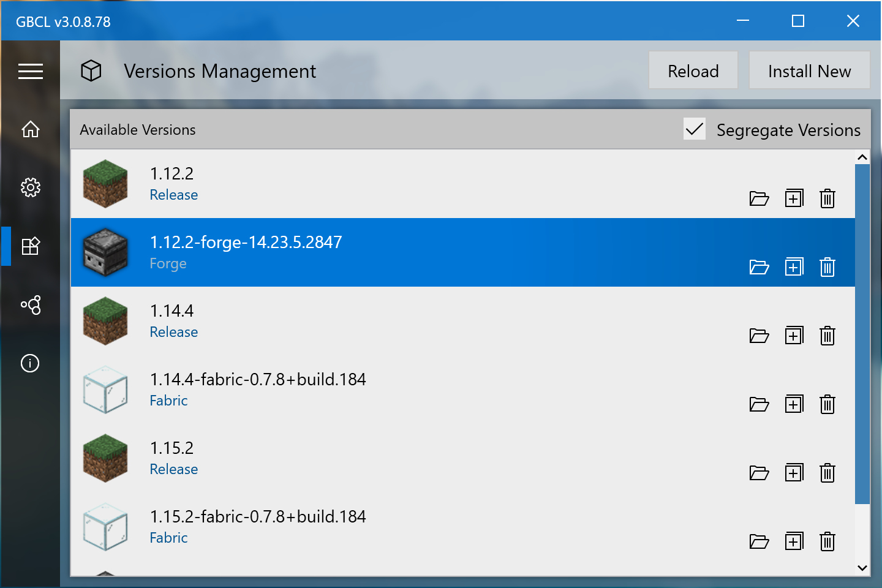Screen dimensions: 882x588
Task: Delete version 1.14.4 with trash icon
Action: tap(827, 336)
